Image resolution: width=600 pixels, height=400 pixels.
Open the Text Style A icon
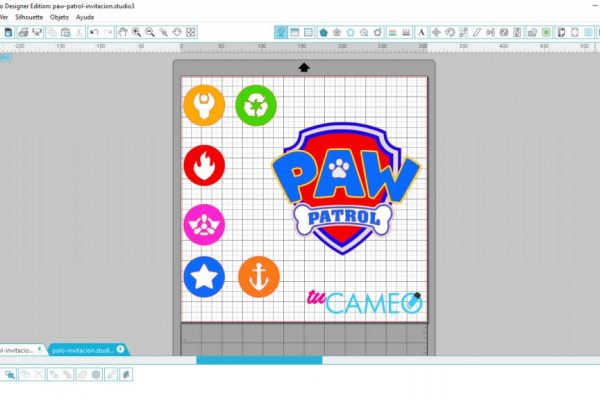[421, 33]
